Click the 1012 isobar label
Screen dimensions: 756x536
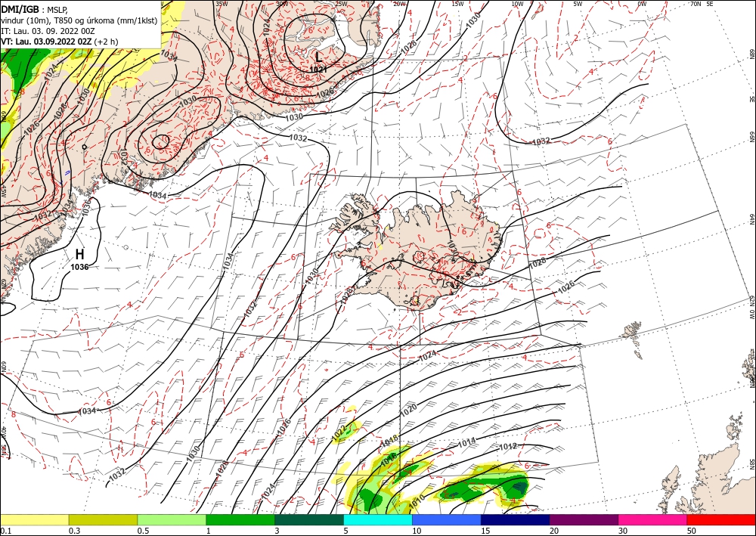[508, 446]
